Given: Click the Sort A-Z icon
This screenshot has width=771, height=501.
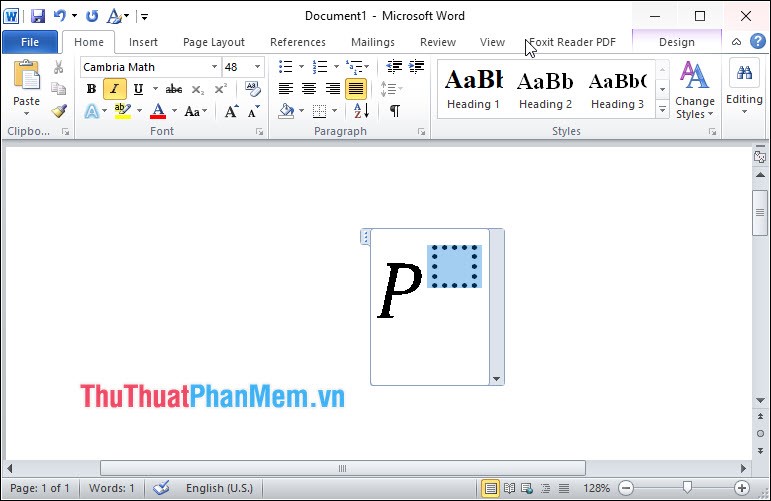Looking at the screenshot, I should tap(361, 111).
